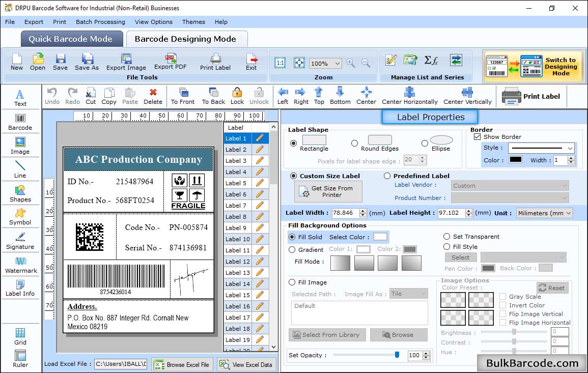Select Gradient fill option
Image resolution: width=588 pixels, height=373 pixels.
point(292,250)
